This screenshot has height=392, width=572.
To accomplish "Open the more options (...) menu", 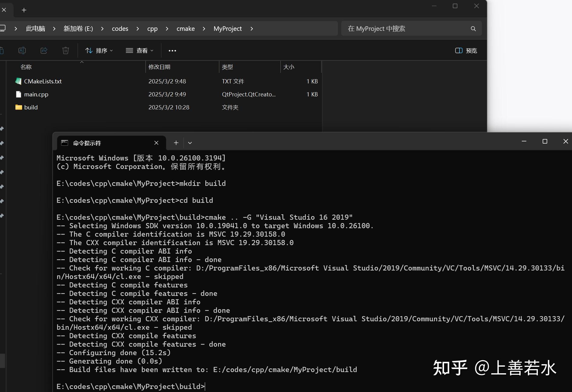I will click(172, 50).
